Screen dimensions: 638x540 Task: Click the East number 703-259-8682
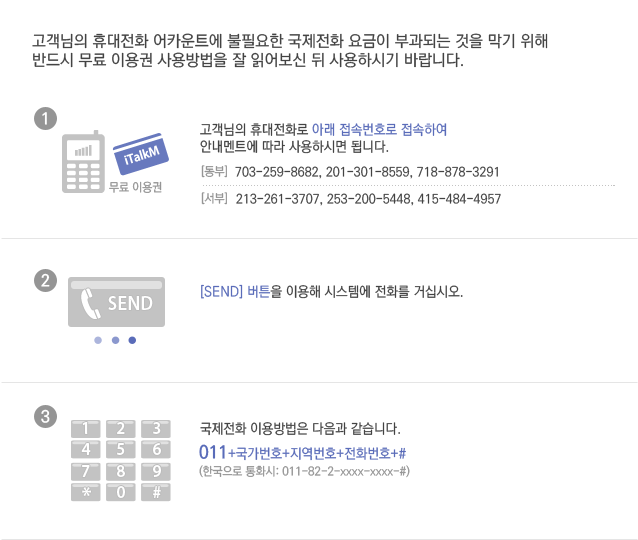[x=277, y=172]
